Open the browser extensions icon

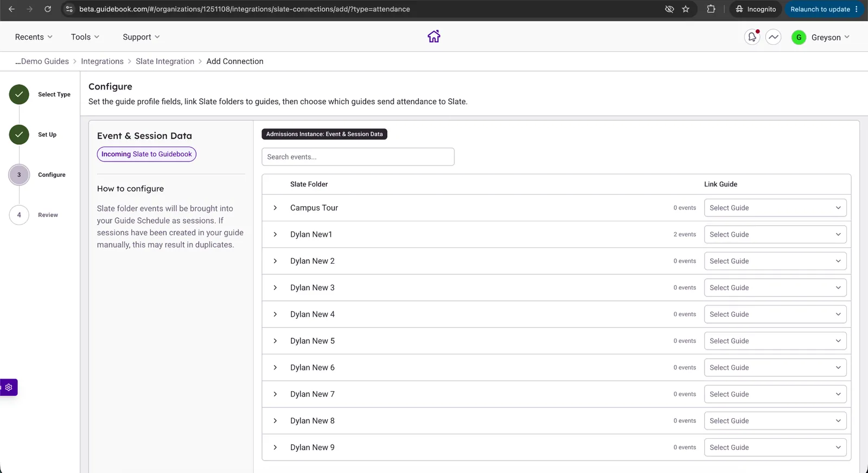click(x=711, y=9)
